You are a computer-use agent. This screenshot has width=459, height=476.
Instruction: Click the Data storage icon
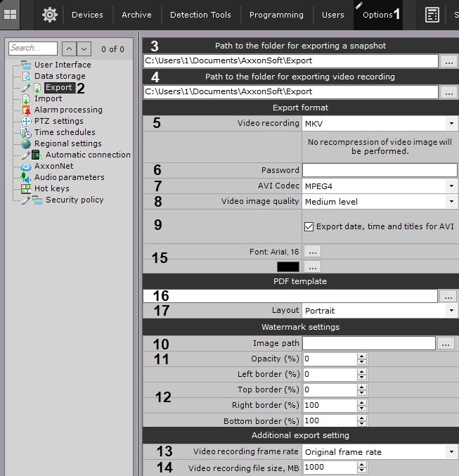click(x=27, y=76)
